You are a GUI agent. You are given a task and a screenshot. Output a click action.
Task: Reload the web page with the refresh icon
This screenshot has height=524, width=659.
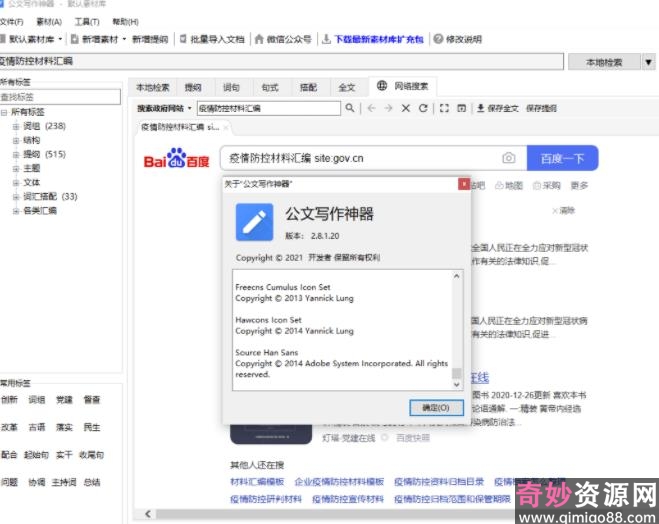point(423,108)
